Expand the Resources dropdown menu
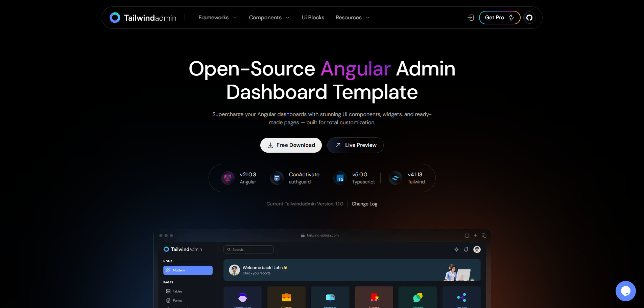The width and height of the screenshot is (644, 308). click(x=353, y=18)
